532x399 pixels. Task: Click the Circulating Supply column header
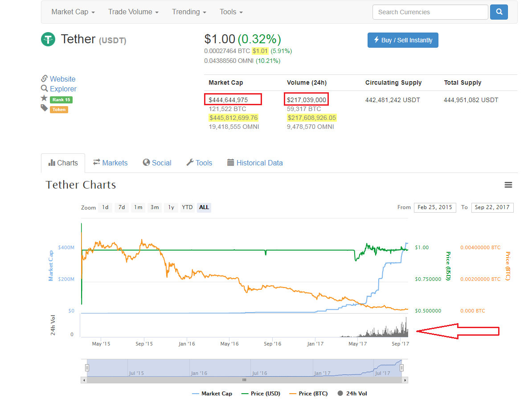click(x=393, y=82)
